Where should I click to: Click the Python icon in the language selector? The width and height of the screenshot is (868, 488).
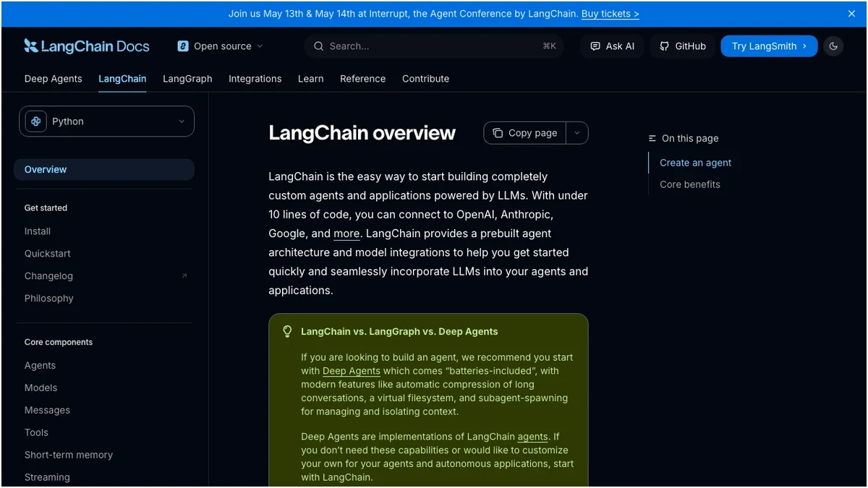(35, 121)
